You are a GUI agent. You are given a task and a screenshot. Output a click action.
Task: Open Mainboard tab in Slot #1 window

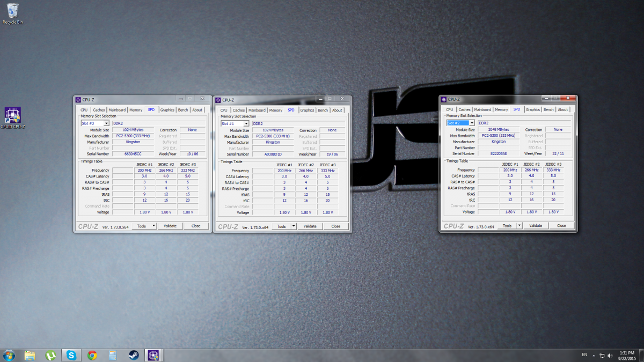[x=257, y=110]
